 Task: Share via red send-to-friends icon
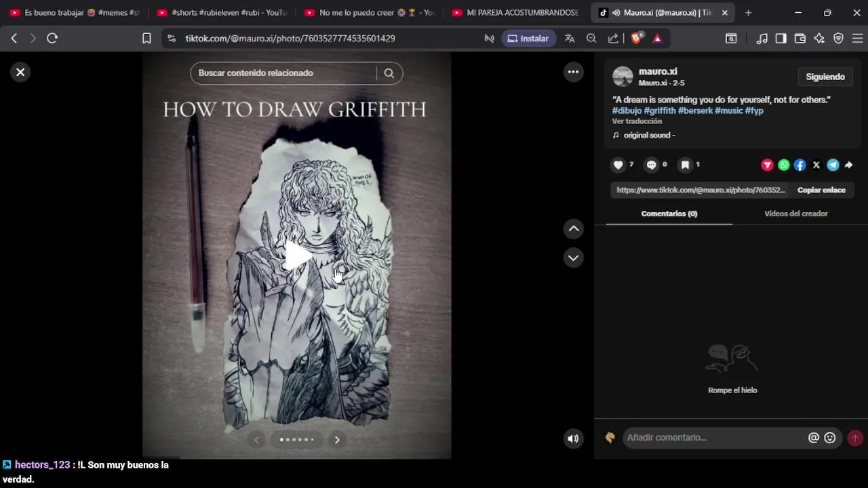pyautogui.click(x=768, y=165)
